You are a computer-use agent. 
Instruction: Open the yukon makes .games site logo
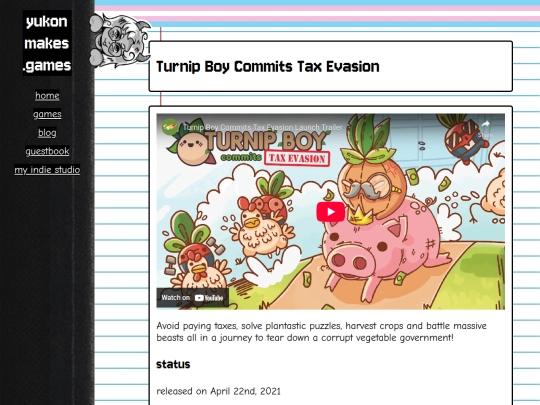coord(47,43)
